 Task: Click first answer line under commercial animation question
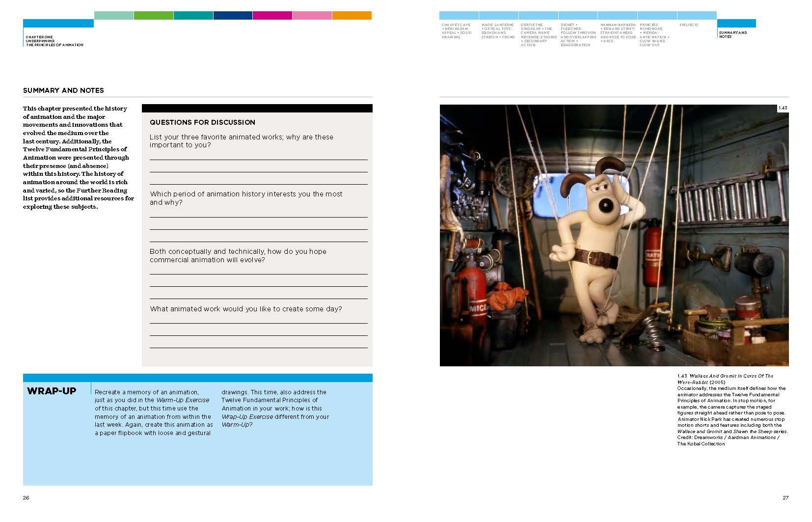click(259, 274)
